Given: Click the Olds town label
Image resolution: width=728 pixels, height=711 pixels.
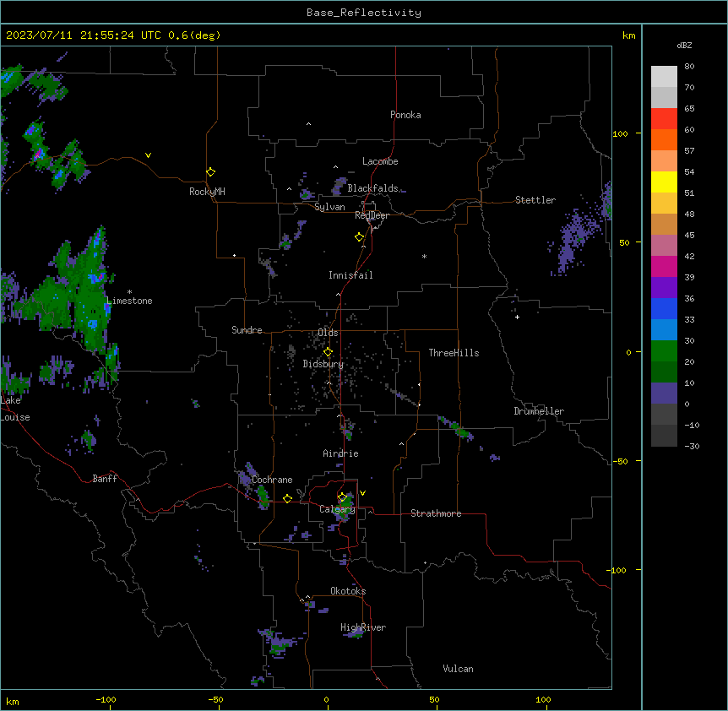Looking at the screenshot, I should point(328,333).
